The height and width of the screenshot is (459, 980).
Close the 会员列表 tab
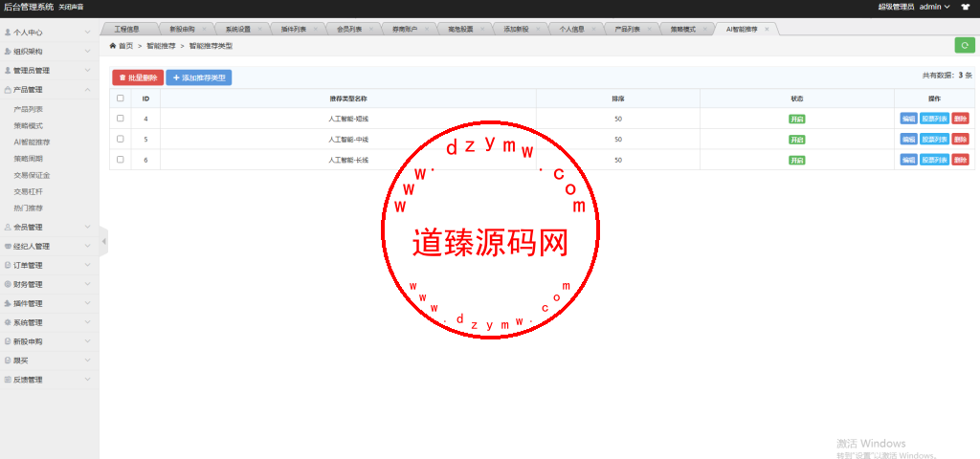click(369, 30)
